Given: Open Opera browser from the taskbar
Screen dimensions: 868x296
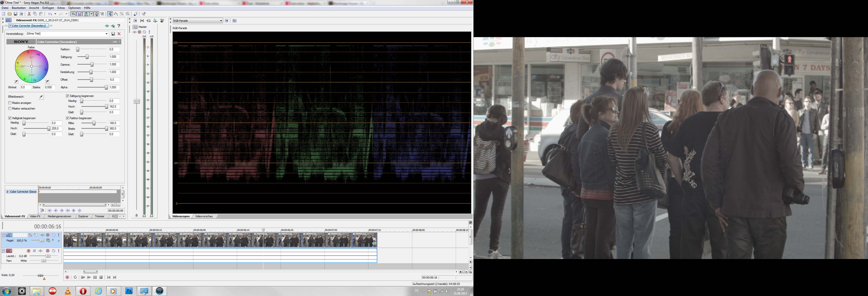Looking at the screenshot, I should pos(83,291).
